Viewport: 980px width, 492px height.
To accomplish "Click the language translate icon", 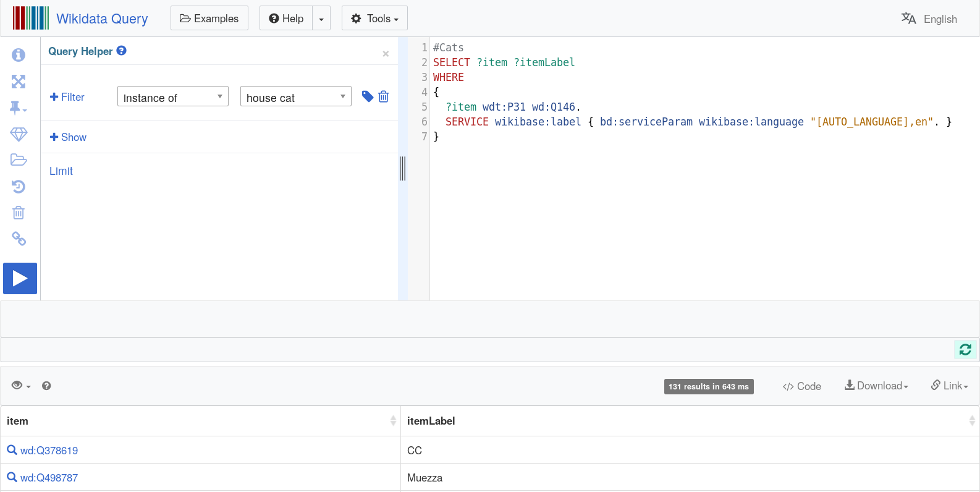I will [908, 19].
